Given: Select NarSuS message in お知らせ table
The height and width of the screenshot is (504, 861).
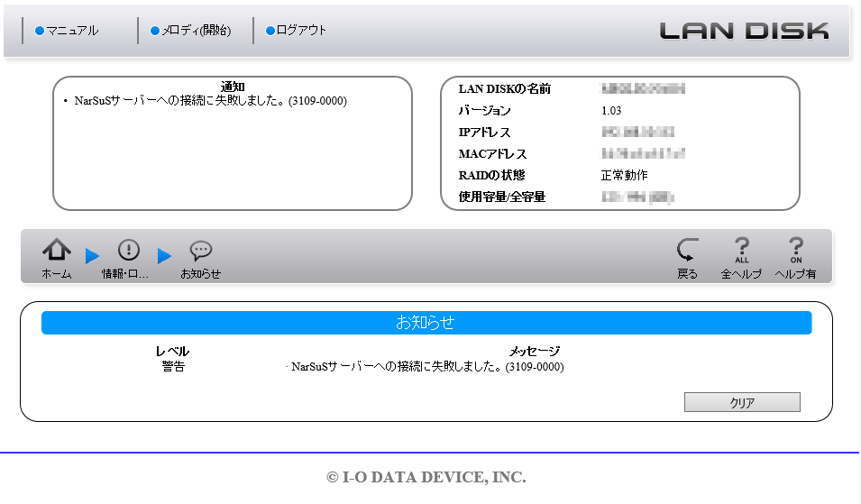Looking at the screenshot, I should [427, 366].
